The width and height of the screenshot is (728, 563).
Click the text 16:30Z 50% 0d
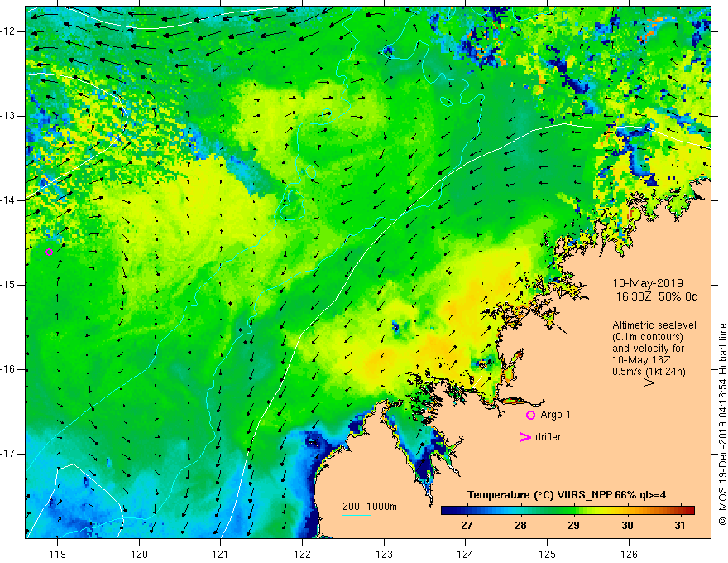657,297
